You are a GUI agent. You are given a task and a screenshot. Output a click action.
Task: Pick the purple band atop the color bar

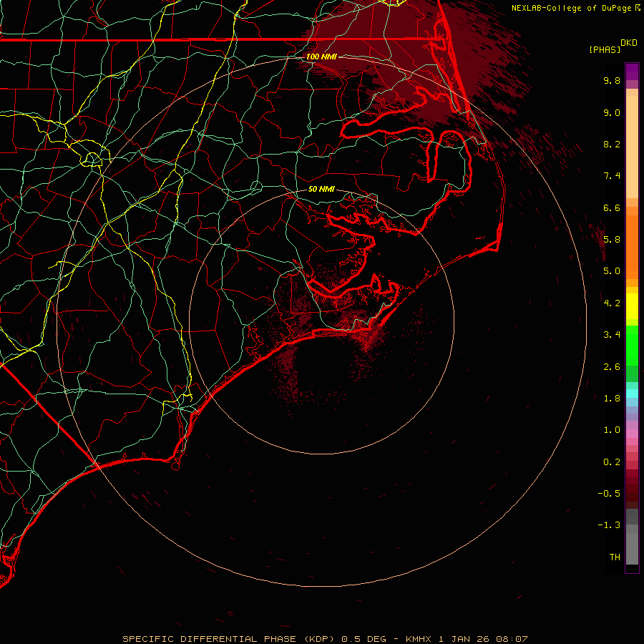[x=632, y=72]
